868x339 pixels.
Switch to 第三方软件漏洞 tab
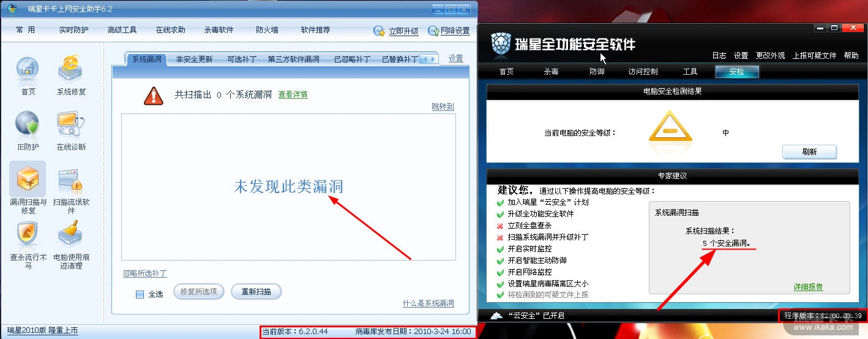[x=294, y=59]
